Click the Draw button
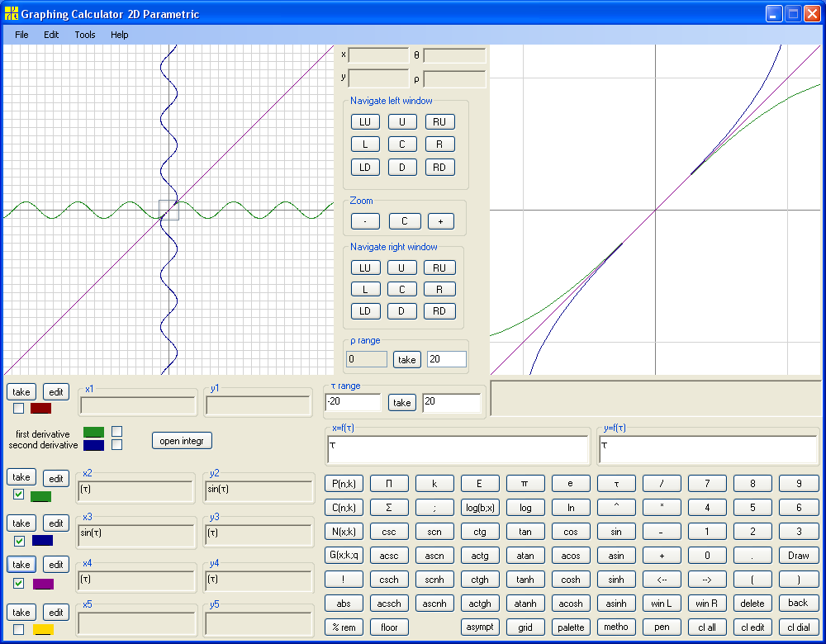Screen dimensions: 826x644 pos(798,556)
